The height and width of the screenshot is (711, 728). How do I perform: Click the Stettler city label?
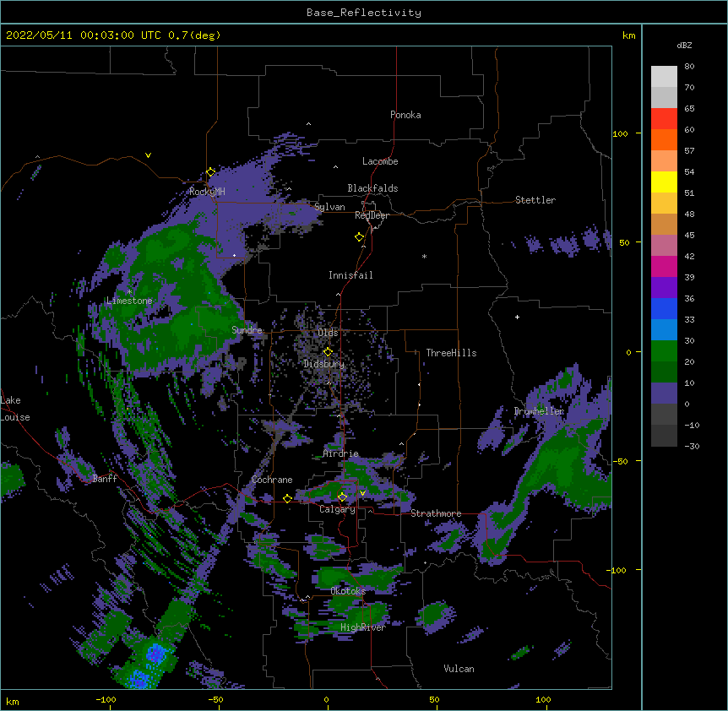[535, 200]
